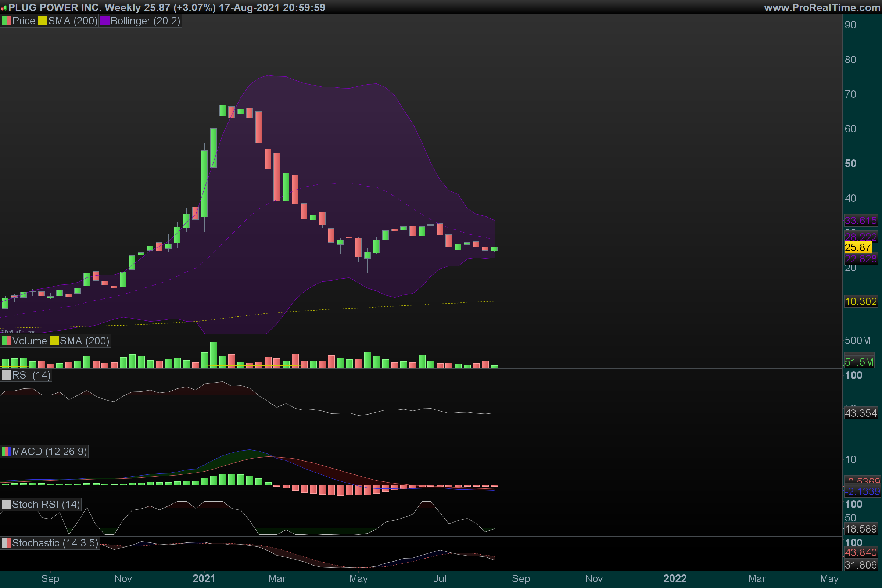Click the 2022 marker on time axis
The height and width of the screenshot is (588, 882).
pos(675,578)
